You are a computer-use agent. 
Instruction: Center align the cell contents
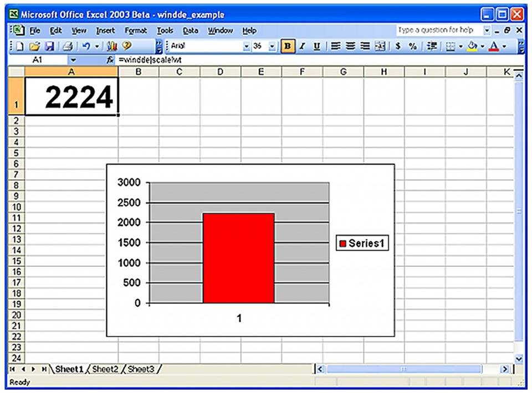(x=350, y=46)
